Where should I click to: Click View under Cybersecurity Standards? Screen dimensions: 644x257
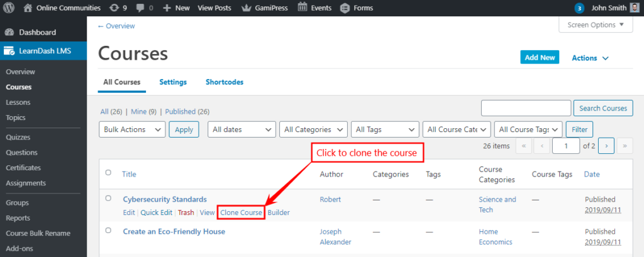pos(208,212)
